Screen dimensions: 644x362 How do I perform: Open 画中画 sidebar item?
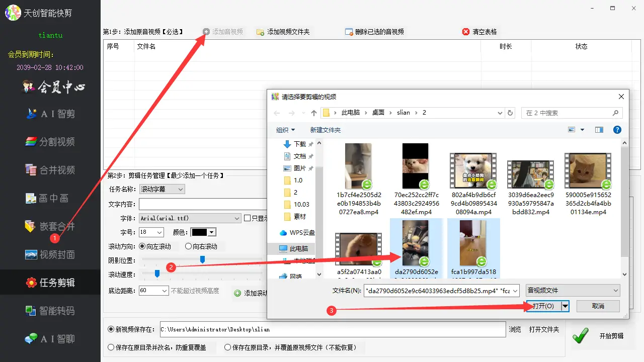coord(47,198)
